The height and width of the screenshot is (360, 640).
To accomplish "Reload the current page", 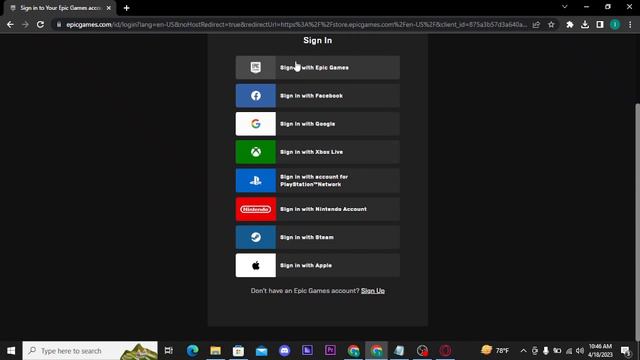I will click(x=40, y=24).
